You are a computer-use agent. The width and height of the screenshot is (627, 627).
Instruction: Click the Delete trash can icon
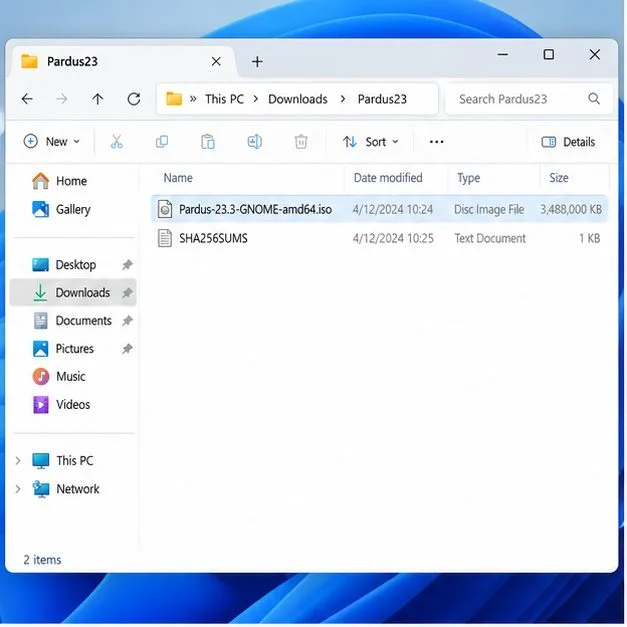click(x=301, y=142)
